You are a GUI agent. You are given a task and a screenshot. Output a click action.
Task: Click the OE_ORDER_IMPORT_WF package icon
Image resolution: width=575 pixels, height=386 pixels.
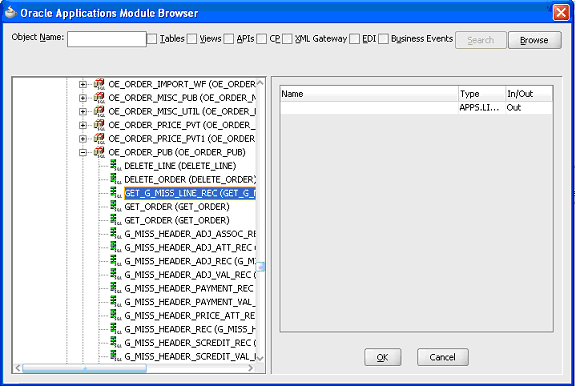[99, 84]
